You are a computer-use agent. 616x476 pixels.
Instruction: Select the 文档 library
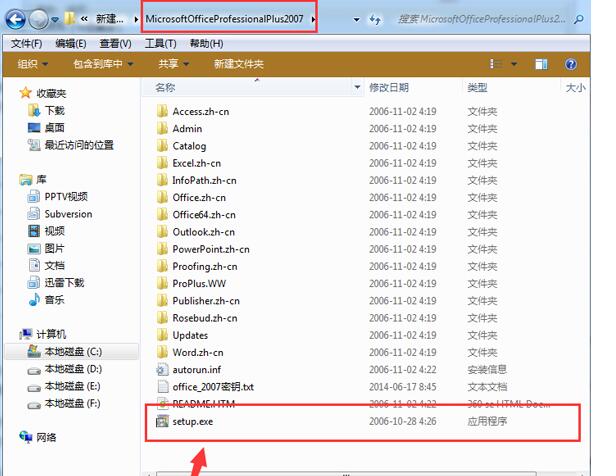click(54, 265)
